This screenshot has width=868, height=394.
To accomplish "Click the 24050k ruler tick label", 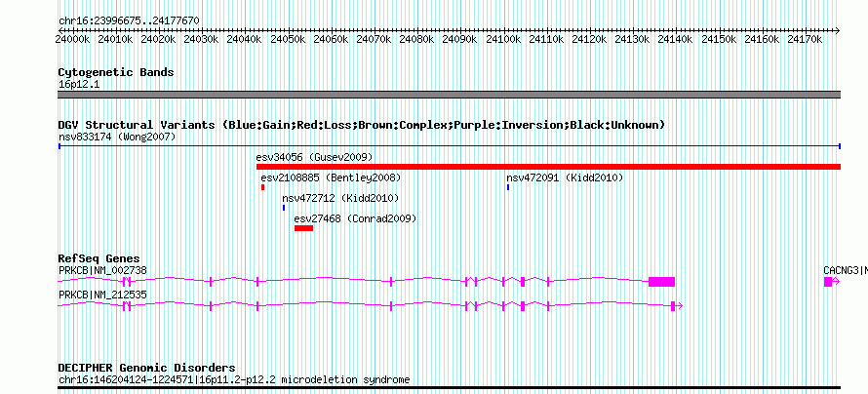I will [288, 39].
